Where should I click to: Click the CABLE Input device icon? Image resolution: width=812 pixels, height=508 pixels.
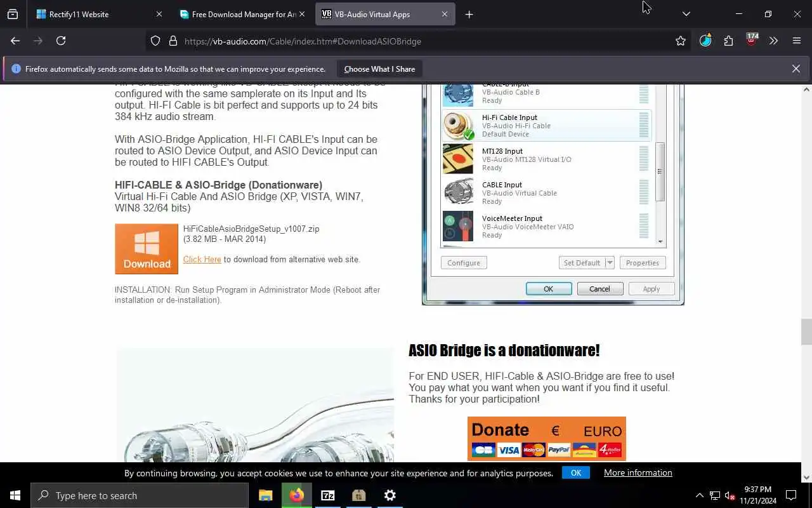458,192
